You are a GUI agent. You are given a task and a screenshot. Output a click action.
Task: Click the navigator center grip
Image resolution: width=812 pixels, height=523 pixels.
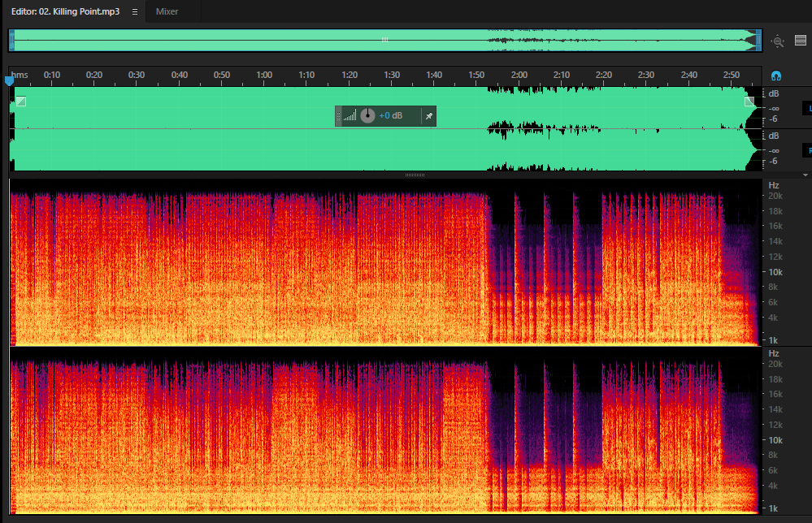click(x=384, y=39)
